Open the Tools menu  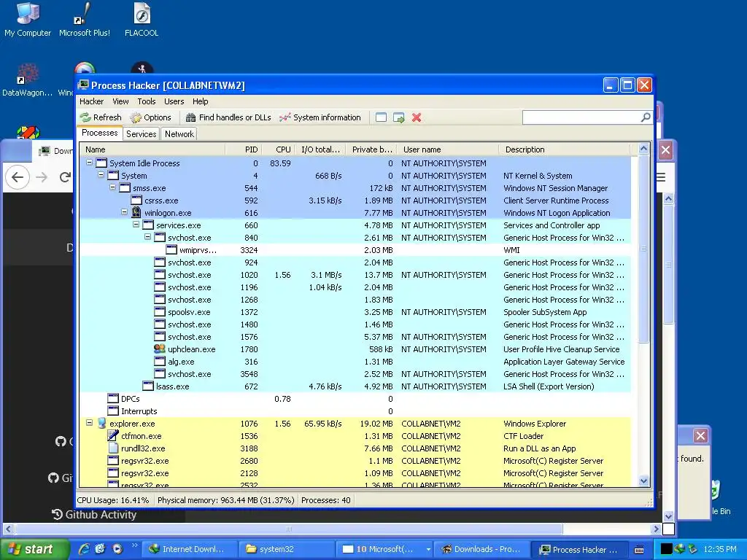147,101
